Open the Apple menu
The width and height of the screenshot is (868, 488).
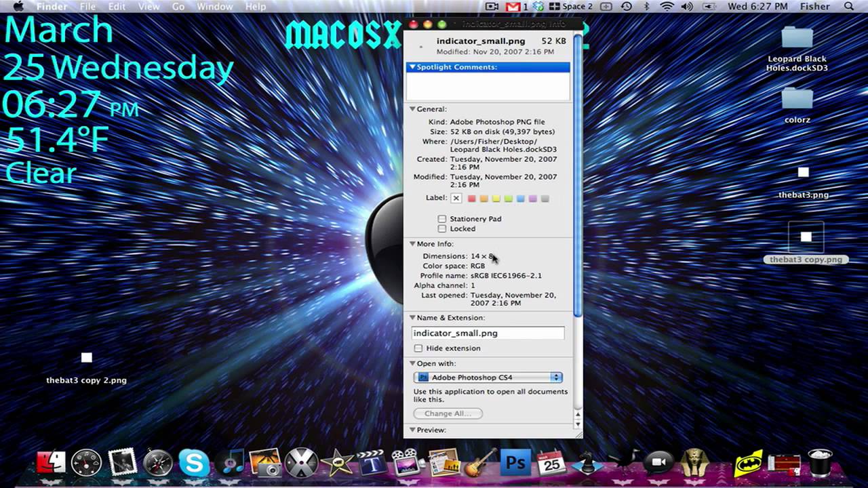(18, 6)
